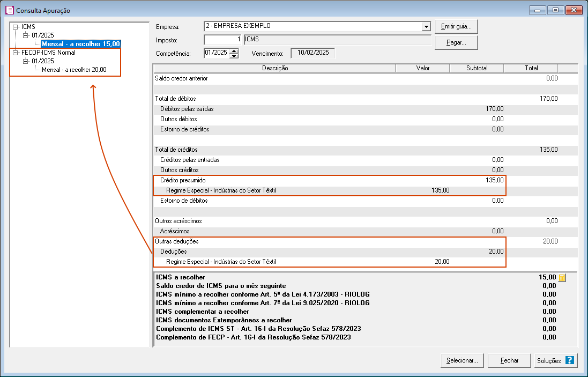This screenshot has width=588, height=377.
Task: Collapse the FECOP-ICMS Normal tree node
Action: (16, 53)
